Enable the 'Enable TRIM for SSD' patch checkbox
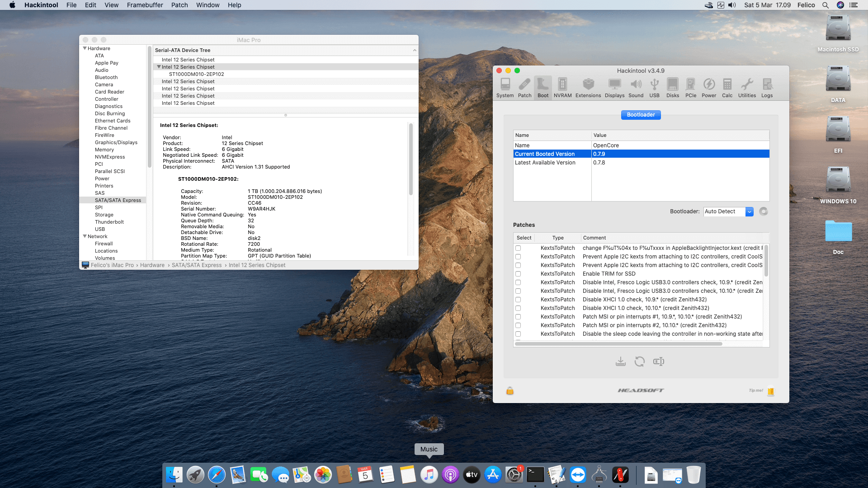The image size is (868, 488). click(518, 274)
